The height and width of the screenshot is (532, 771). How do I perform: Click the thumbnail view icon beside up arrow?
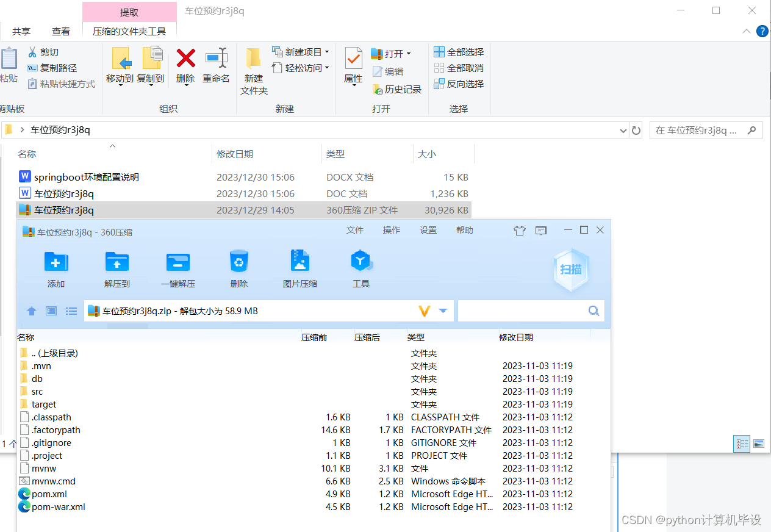51,311
